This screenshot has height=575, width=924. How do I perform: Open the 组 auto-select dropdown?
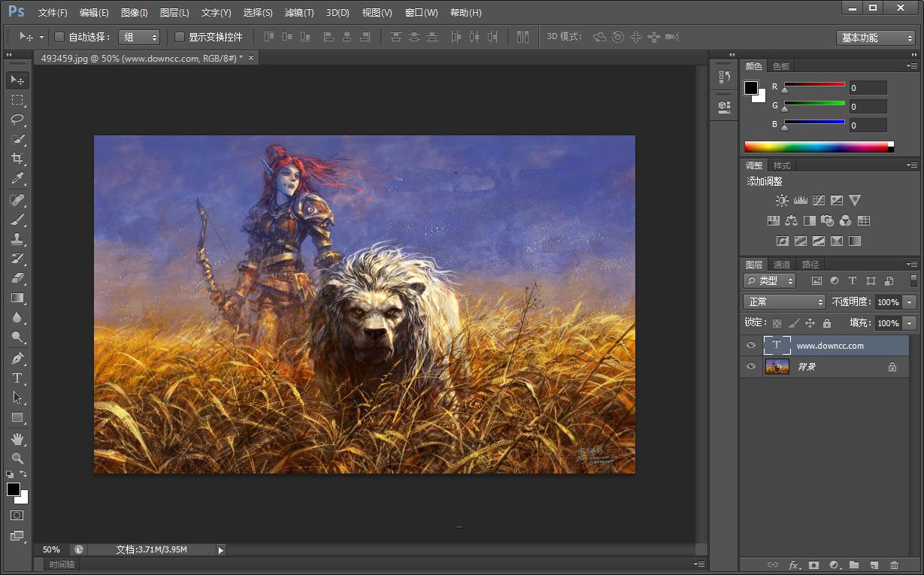pos(139,37)
